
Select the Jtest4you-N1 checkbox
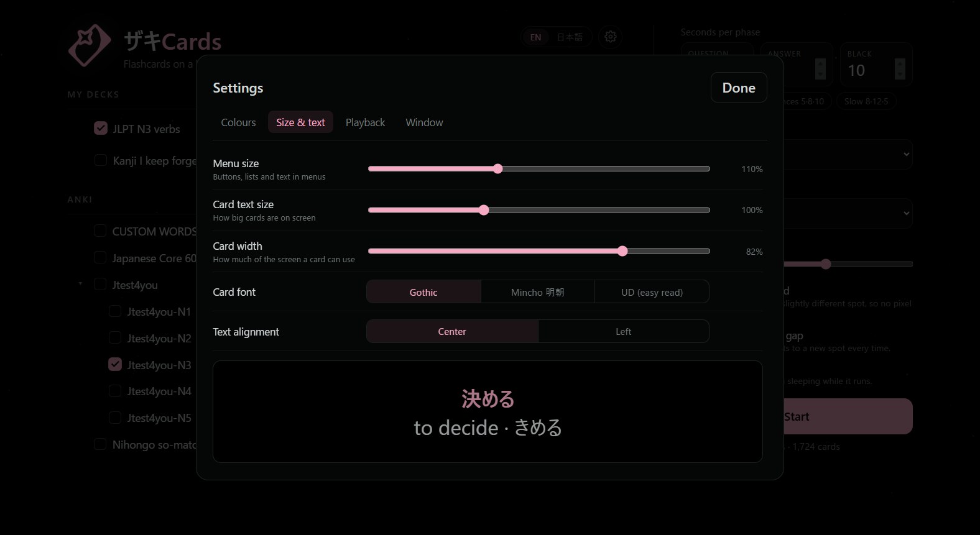tap(115, 311)
